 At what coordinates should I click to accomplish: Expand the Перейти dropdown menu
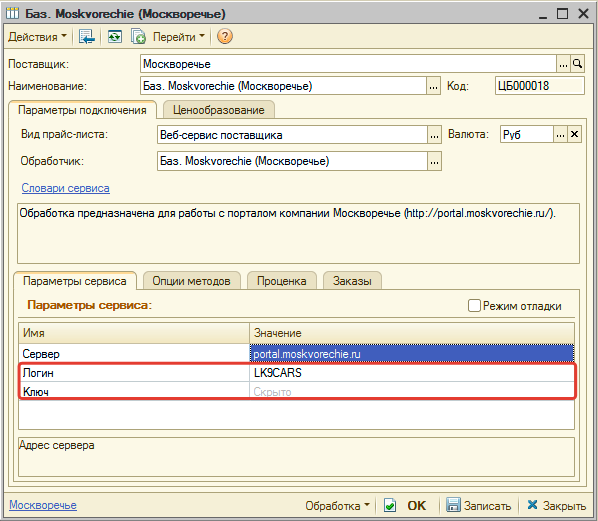click(178, 37)
